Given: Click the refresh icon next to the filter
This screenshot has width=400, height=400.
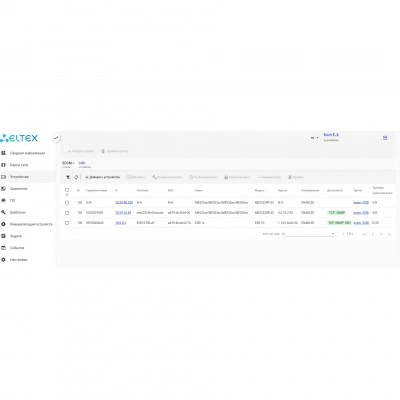Looking at the screenshot, I should click(76, 177).
